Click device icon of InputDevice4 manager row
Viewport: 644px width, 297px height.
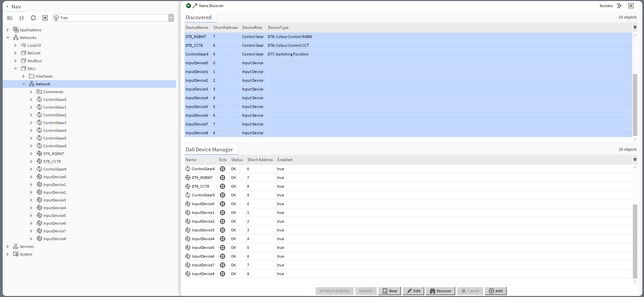[188, 239]
